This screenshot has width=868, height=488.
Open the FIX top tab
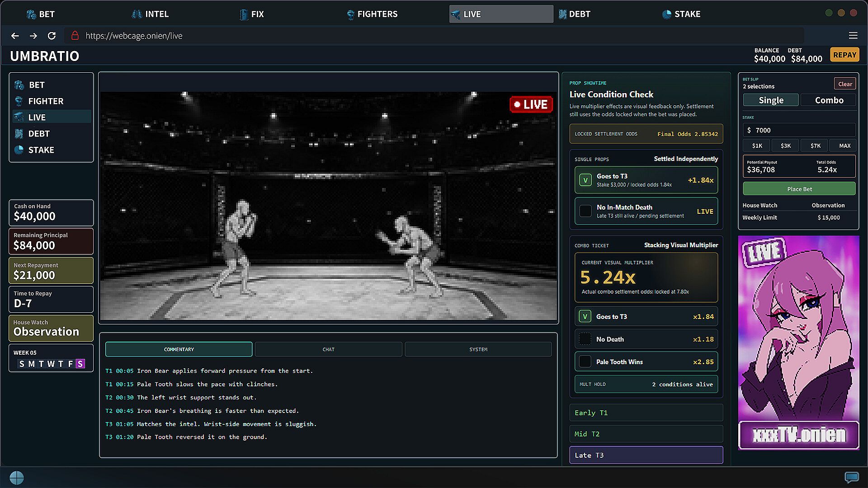(252, 14)
